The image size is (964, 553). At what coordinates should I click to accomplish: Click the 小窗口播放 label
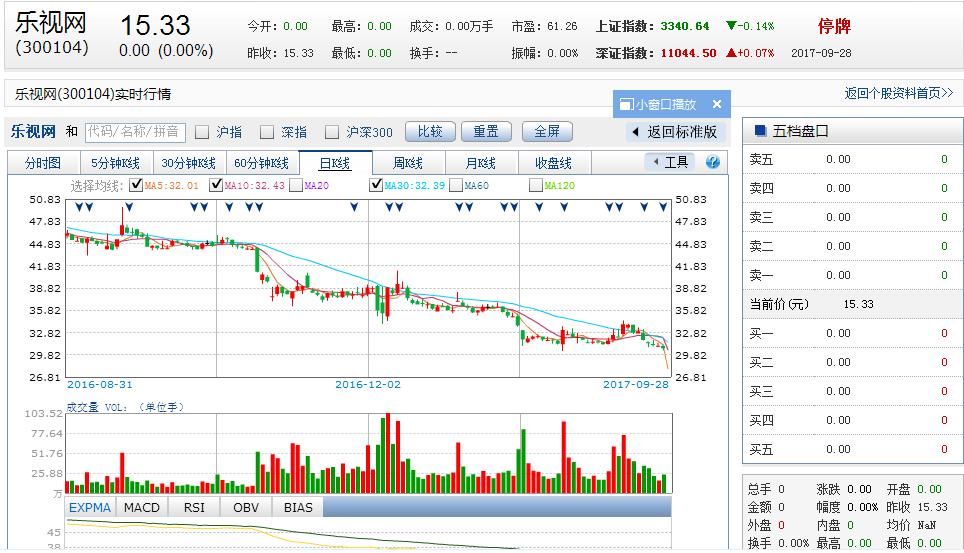pyautogui.click(x=666, y=105)
